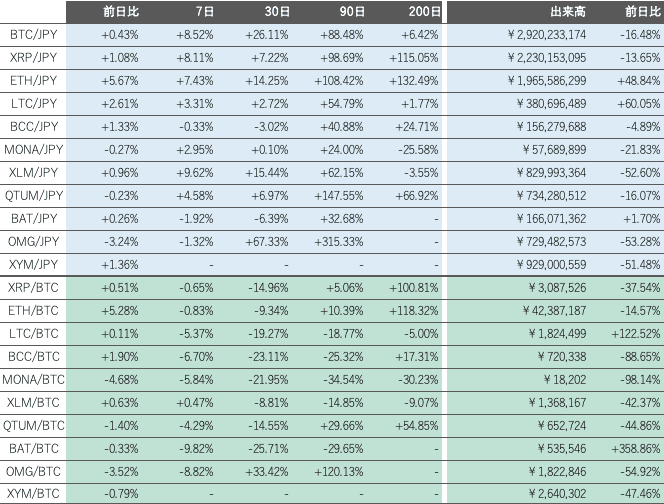This screenshot has height=504, width=664.
Task: Click the +122.52% cell in LTC/BTC row
Action: (633, 333)
